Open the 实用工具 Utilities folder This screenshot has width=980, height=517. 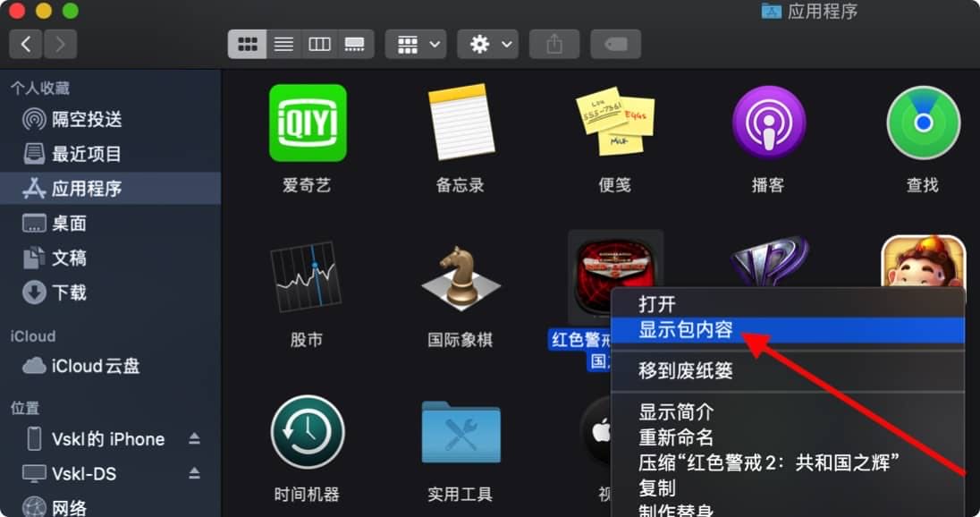click(x=460, y=432)
